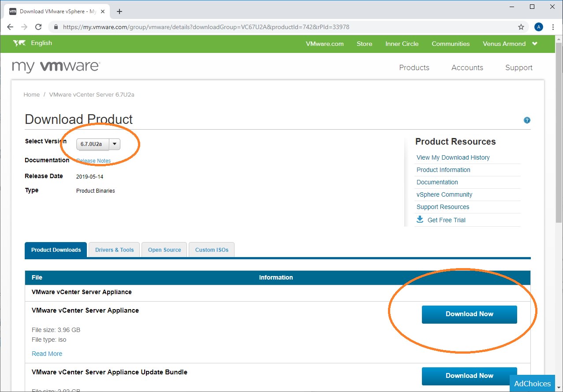Click Read More under vCenter Server Appliance
The width and height of the screenshot is (563, 392).
coord(47,354)
